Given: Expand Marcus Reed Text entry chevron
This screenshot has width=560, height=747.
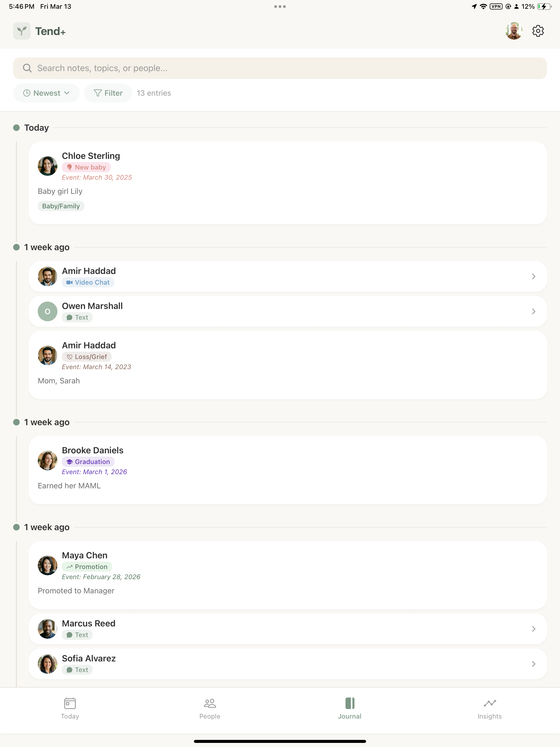Looking at the screenshot, I should pyautogui.click(x=533, y=629).
